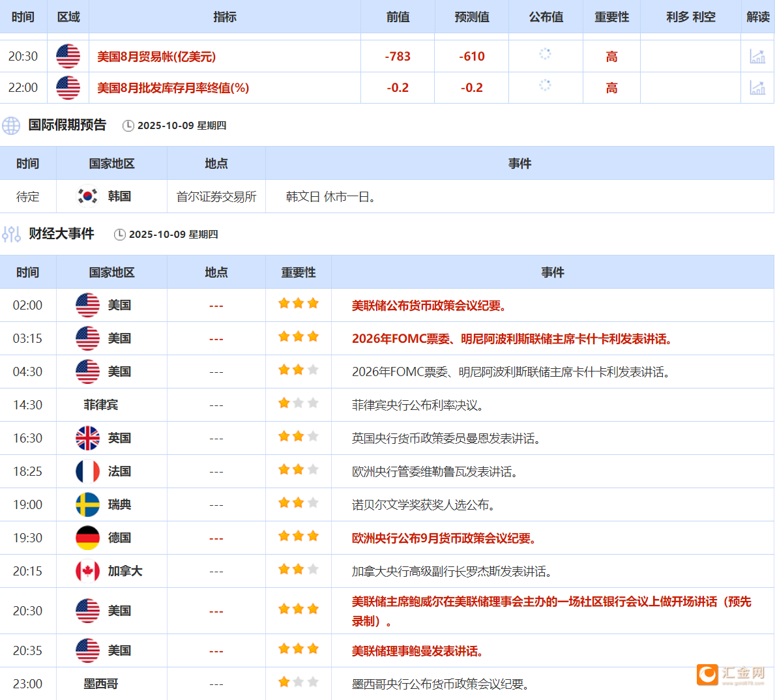Toggle the third star for 菲律宾央行 event

[314, 402]
